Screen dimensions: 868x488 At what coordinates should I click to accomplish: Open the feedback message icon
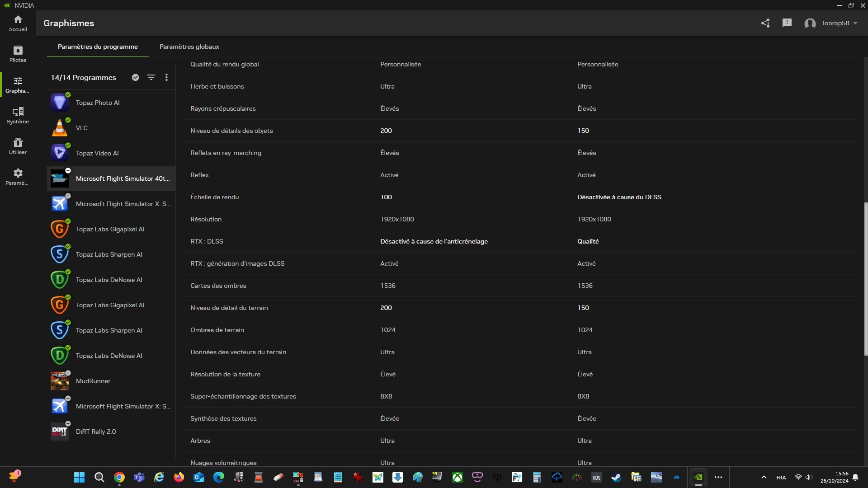tap(787, 23)
